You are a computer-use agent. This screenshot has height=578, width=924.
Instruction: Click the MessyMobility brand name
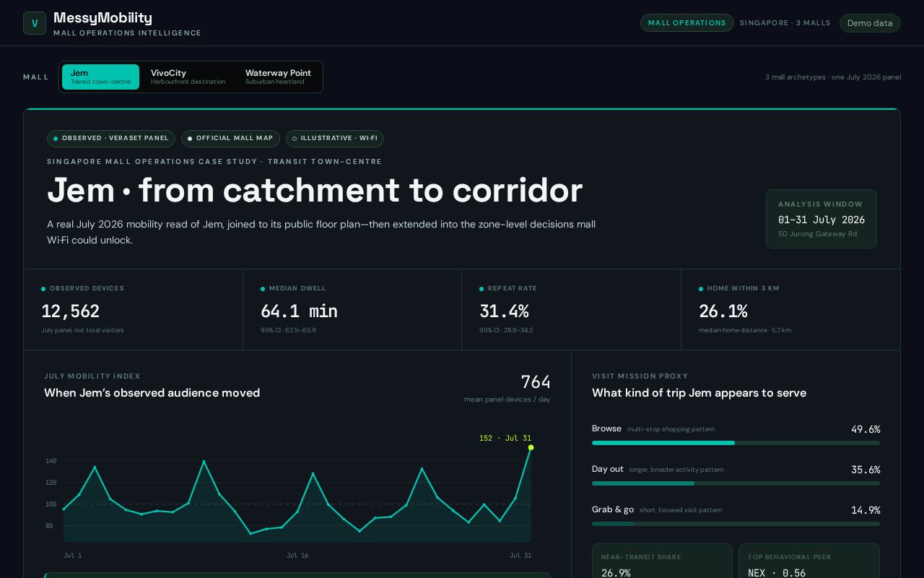pyautogui.click(x=103, y=18)
